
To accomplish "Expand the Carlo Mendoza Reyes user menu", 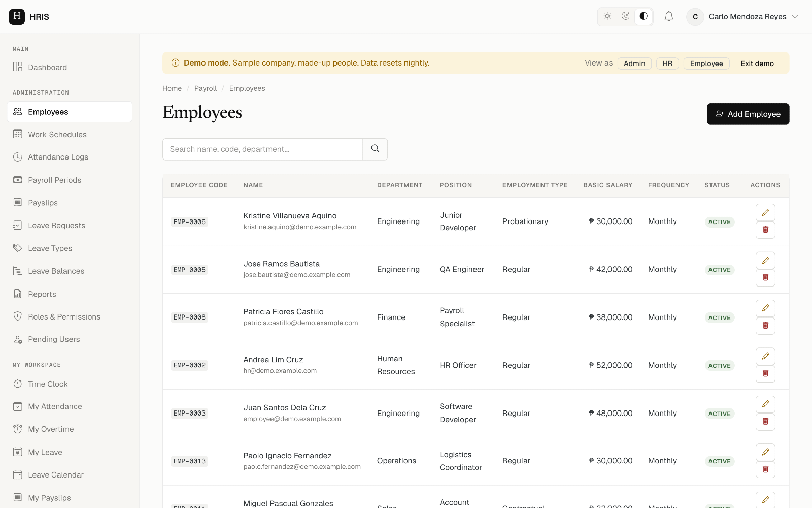I will (x=742, y=17).
